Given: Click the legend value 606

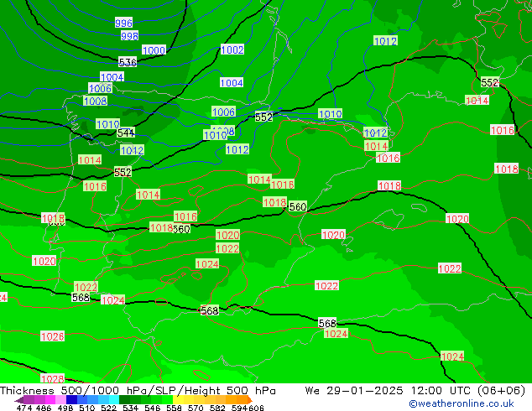Looking at the screenshot, I should [256, 408].
